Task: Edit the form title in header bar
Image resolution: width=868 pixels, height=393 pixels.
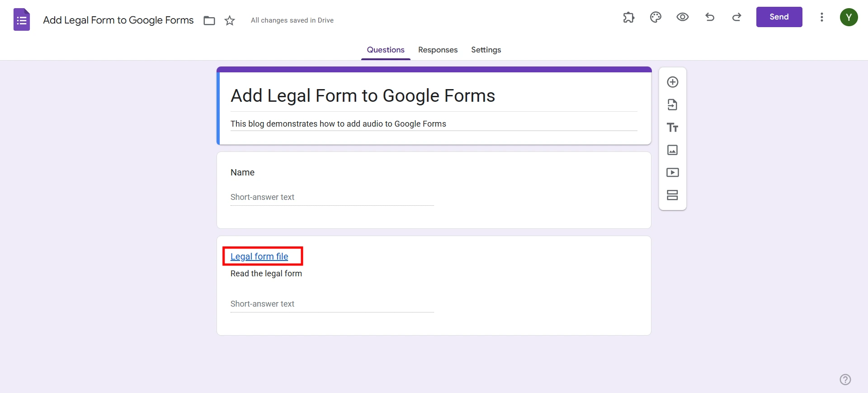Action: pyautogui.click(x=118, y=20)
